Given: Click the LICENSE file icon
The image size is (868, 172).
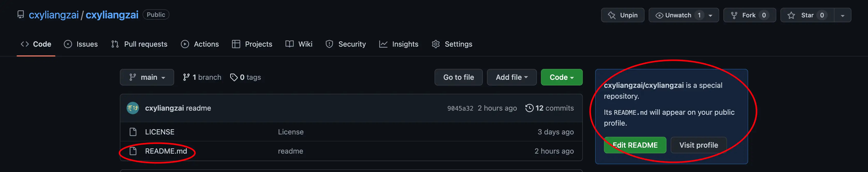Looking at the screenshot, I should click(x=133, y=132).
